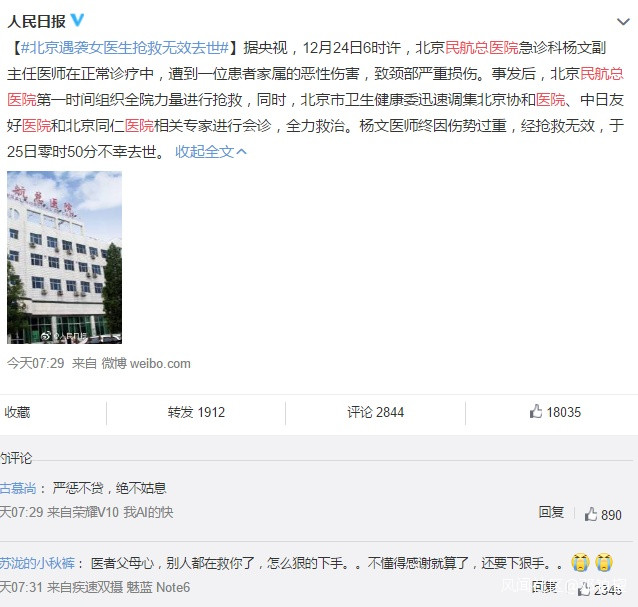Click the Weibo watermark logo on photo
This screenshot has height=607, width=638.
(x=47, y=336)
